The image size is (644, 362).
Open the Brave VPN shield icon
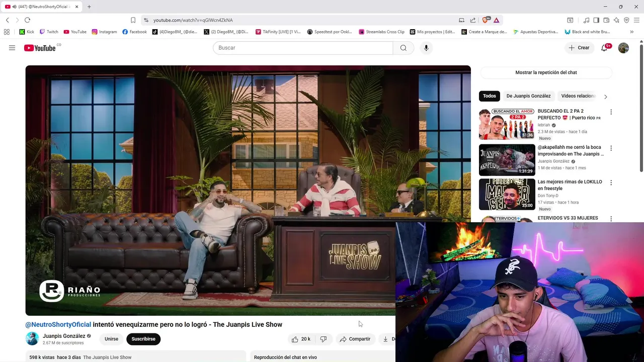coord(626,20)
